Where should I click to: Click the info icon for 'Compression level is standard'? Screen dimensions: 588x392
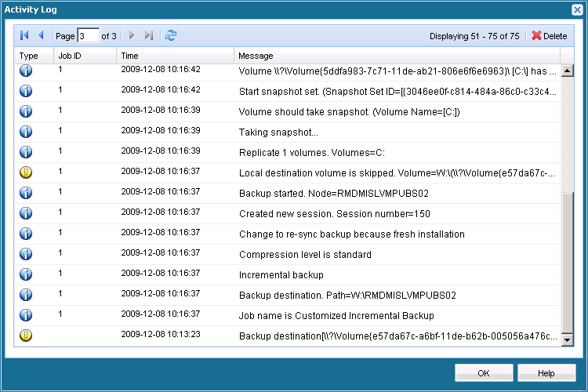point(26,254)
